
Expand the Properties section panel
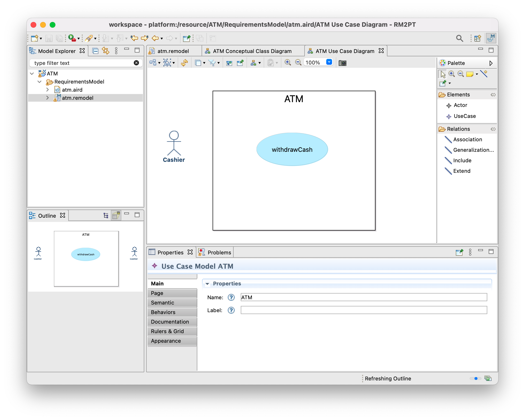207,283
